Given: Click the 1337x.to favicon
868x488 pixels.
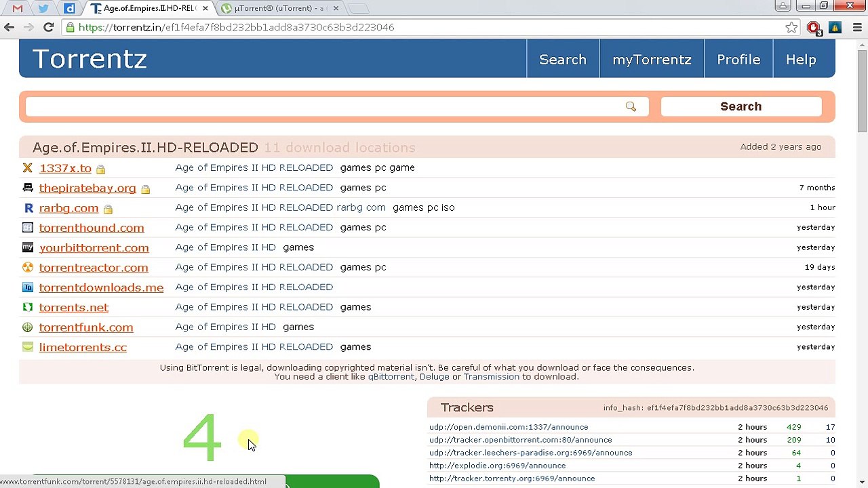Looking at the screenshot, I should click(27, 168).
